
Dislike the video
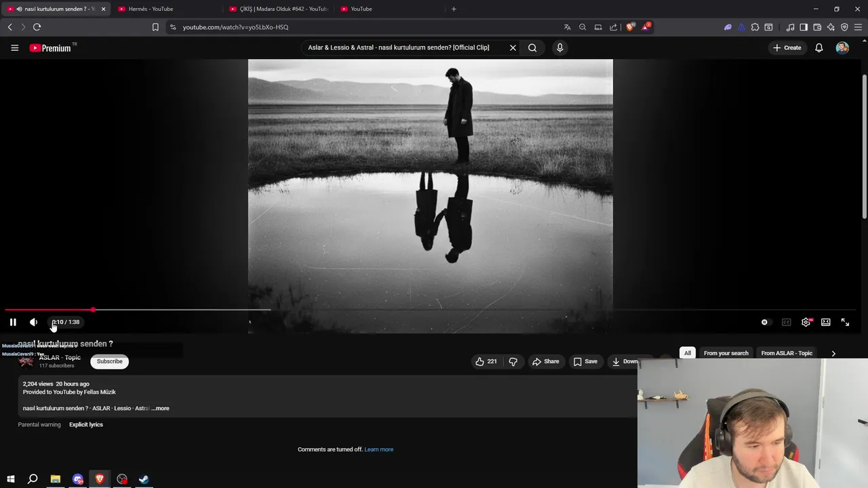tap(513, 361)
